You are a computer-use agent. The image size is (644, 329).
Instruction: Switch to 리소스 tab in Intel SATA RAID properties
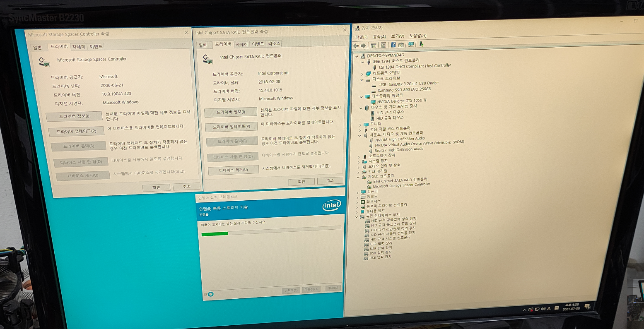[274, 43]
